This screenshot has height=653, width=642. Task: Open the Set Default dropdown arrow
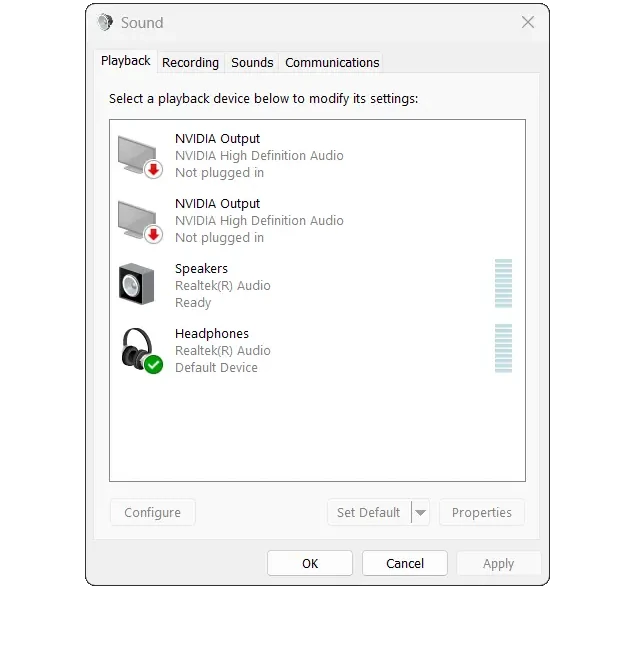[x=421, y=512]
